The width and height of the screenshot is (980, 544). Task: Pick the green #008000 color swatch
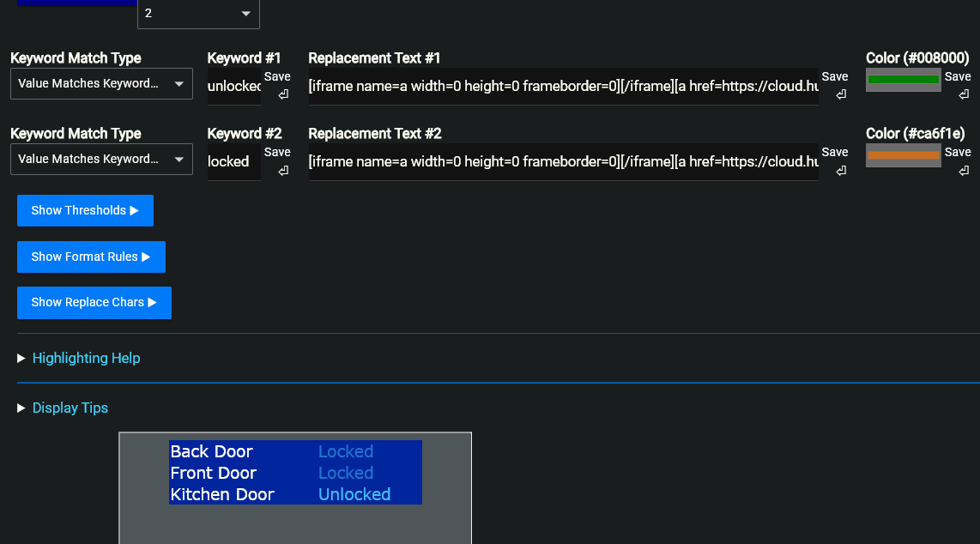(x=903, y=80)
